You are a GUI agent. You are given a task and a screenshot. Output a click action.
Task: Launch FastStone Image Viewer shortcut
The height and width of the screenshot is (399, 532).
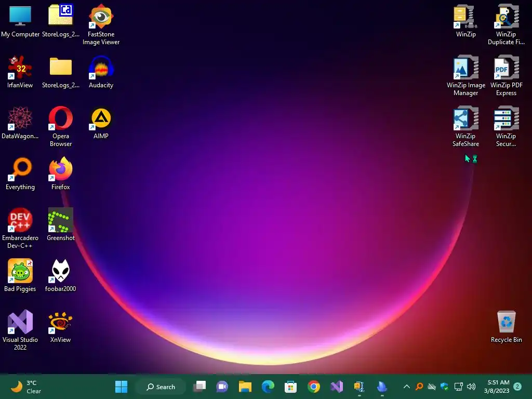(x=101, y=24)
